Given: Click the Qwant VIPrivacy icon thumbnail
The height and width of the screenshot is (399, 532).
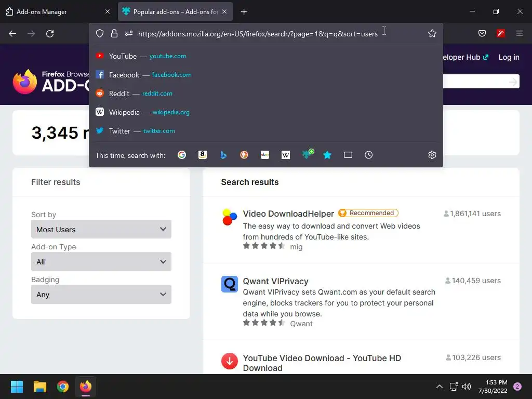Looking at the screenshot, I should click(x=229, y=284).
